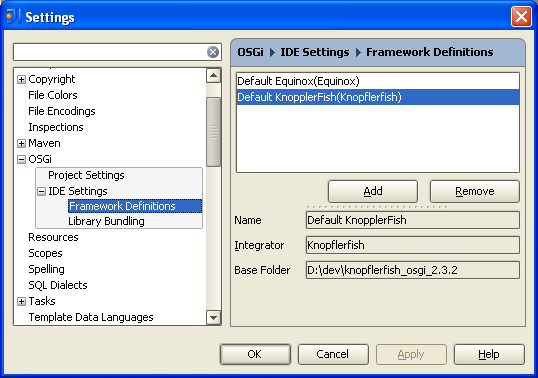
Task: Open File Colors settings
Action: pos(53,95)
